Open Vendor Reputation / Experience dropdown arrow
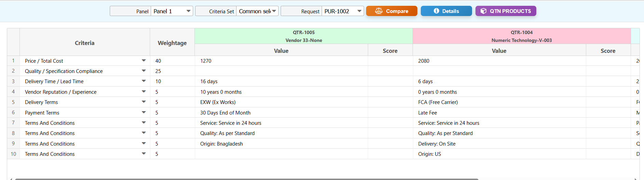This screenshot has height=180, width=644. click(x=144, y=92)
